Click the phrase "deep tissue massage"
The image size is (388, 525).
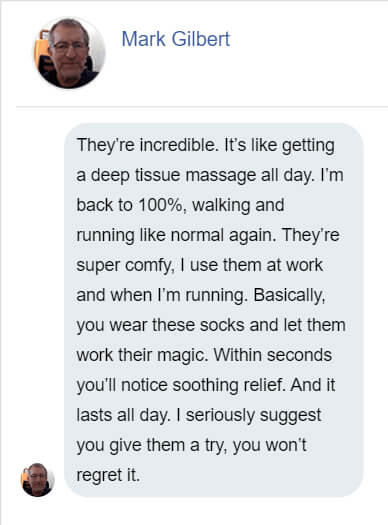[173, 175]
